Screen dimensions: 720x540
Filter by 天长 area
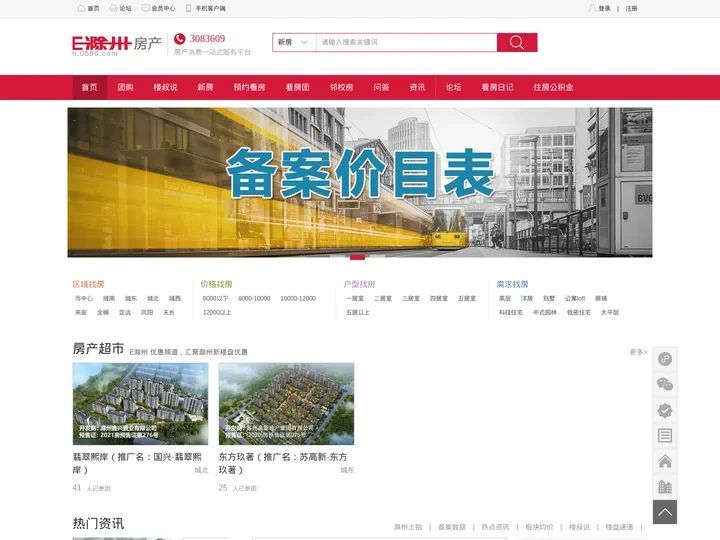[169, 312]
